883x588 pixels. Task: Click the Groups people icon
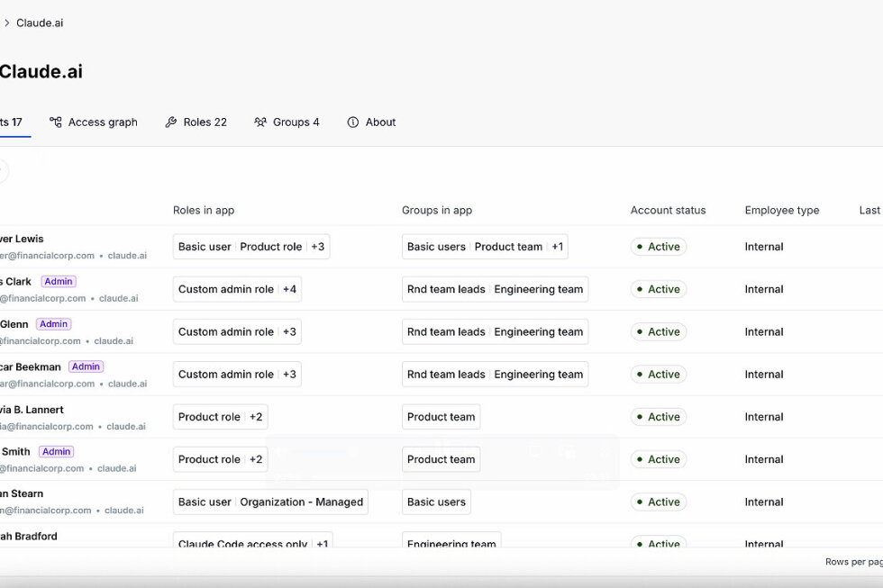pos(260,122)
